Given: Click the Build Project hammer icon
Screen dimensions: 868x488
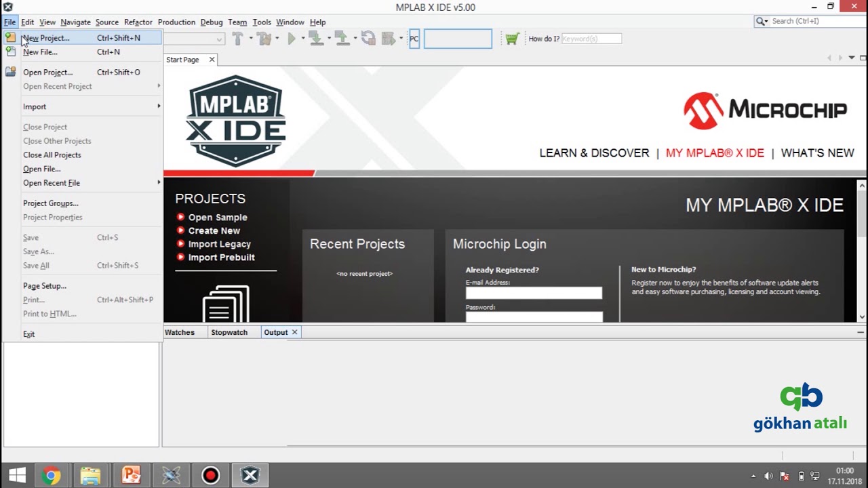Looking at the screenshot, I should pos(237,39).
